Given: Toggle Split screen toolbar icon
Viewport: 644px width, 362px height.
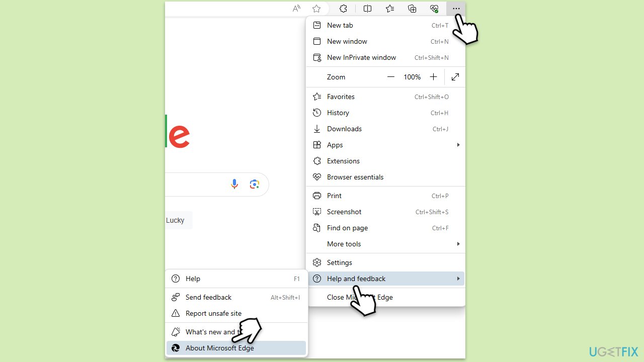Looking at the screenshot, I should [x=368, y=9].
